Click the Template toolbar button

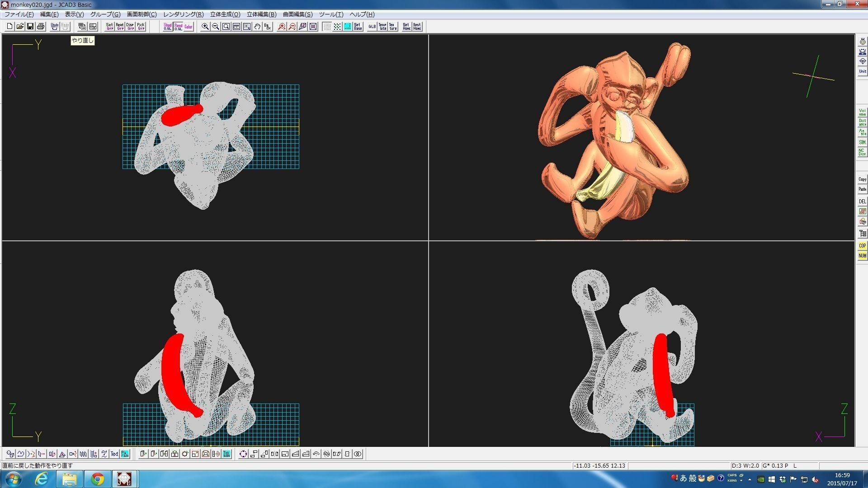coord(382,27)
